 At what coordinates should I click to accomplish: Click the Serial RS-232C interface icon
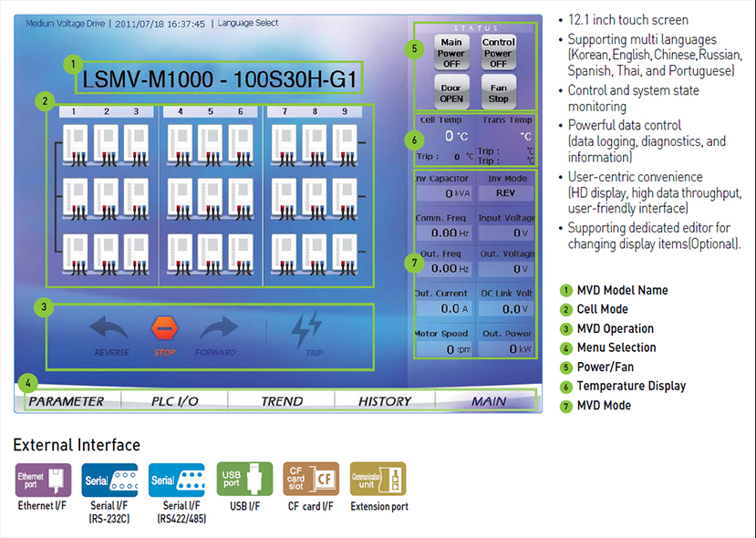tap(109, 479)
